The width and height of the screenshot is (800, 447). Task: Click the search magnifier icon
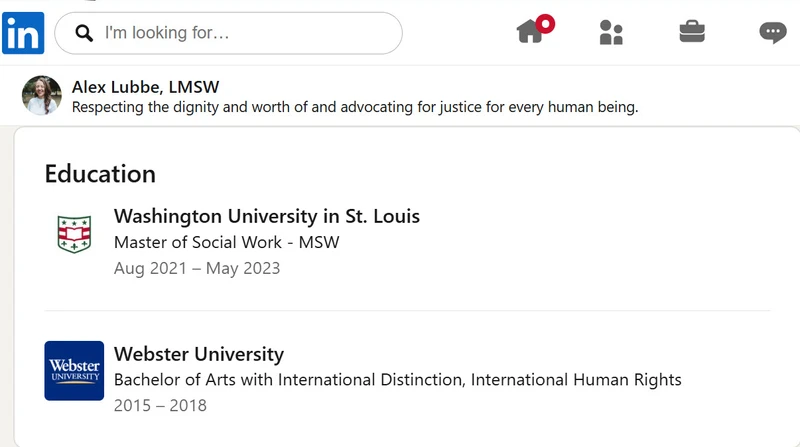pos(84,33)
